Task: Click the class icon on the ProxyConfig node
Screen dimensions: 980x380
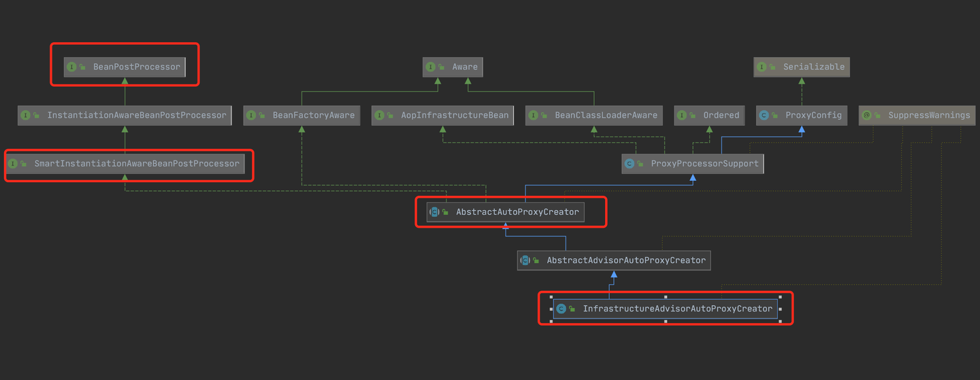Action: [x=764, y=115]
